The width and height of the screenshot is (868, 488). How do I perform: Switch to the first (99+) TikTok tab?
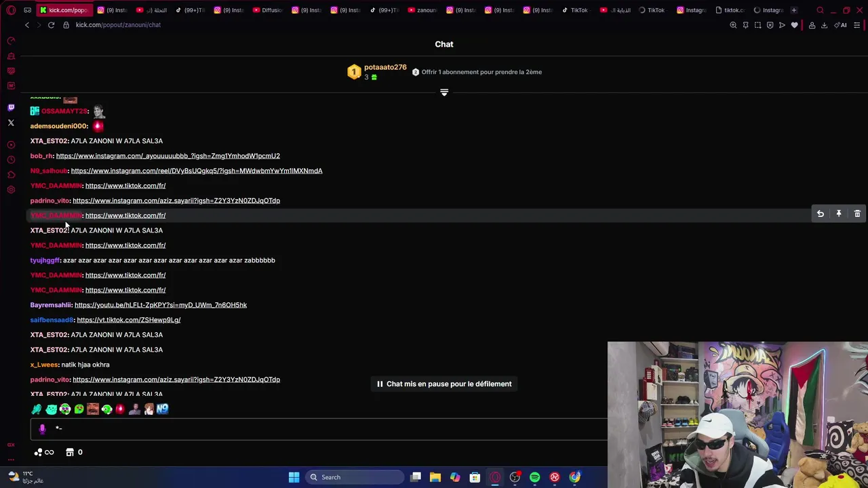[x=190, y=10]
